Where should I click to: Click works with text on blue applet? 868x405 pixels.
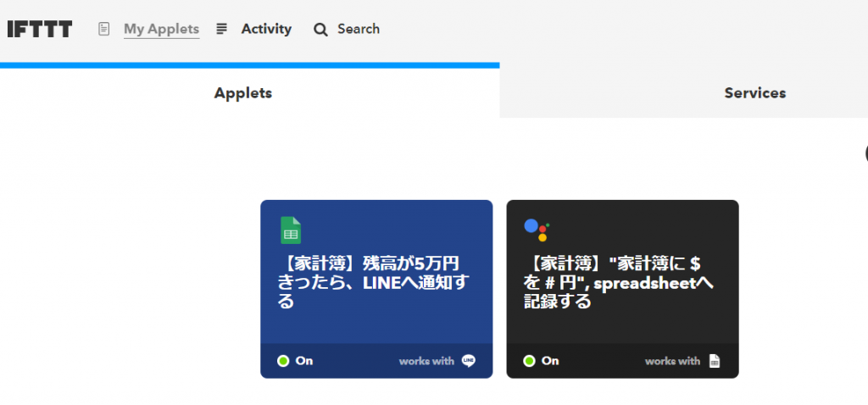tap(426, 361)
